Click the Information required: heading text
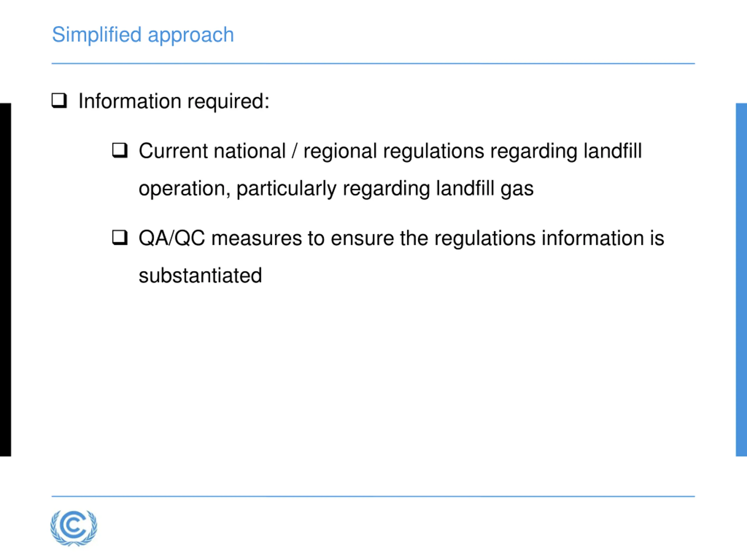This screenshot has height=560, width=747. click(174, 101)
